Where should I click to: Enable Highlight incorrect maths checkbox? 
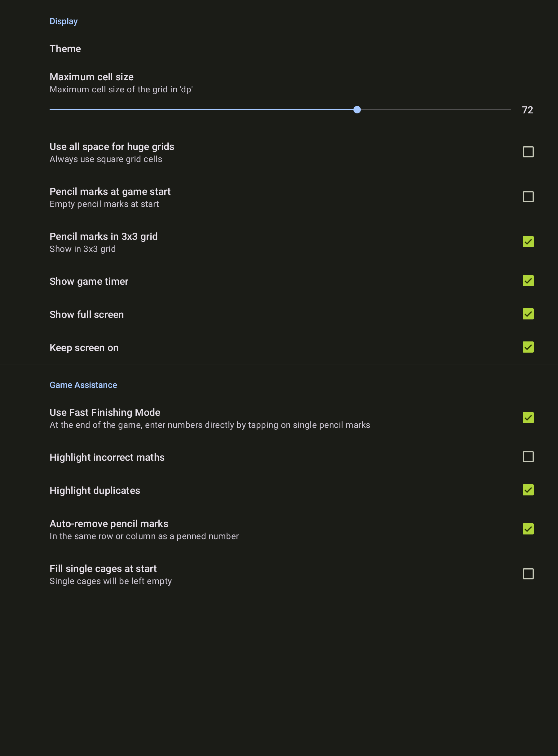click(528, 457)
